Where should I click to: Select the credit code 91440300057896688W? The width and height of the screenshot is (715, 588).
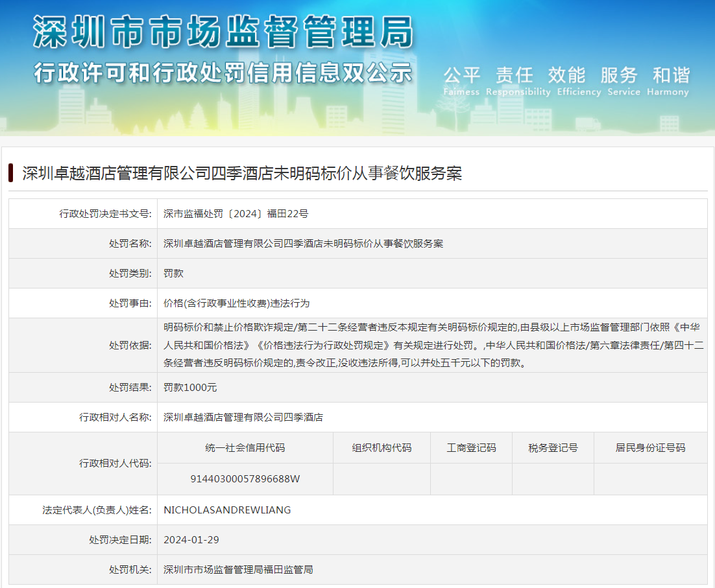(245, 478)
